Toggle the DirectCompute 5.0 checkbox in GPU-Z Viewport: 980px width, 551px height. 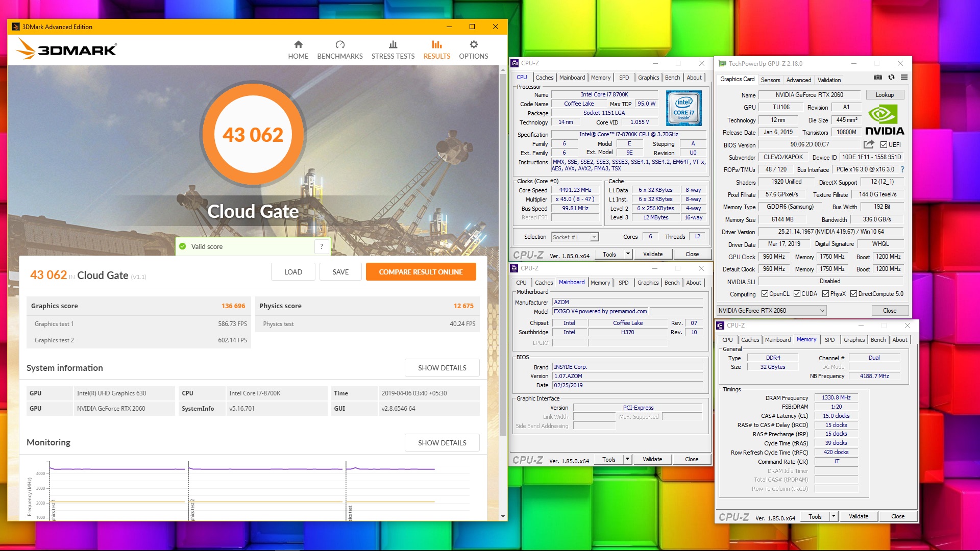click(x=853, y=294)
